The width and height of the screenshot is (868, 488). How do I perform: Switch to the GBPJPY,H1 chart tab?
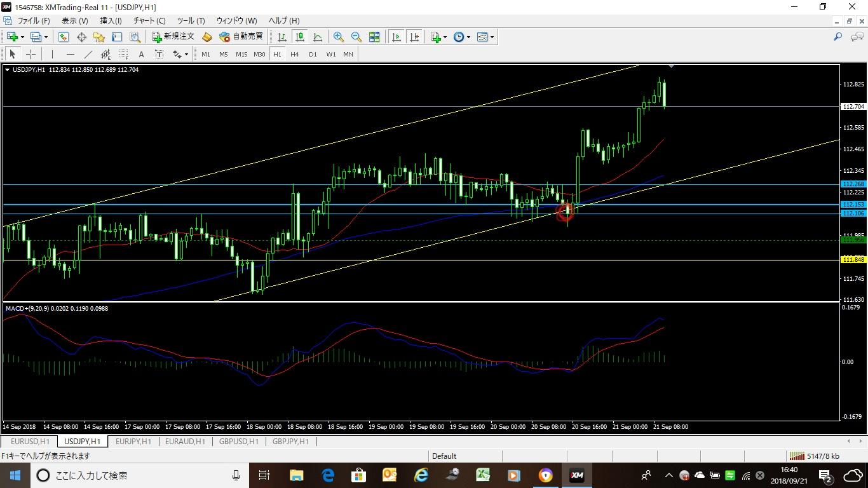[x=290, y=441]
